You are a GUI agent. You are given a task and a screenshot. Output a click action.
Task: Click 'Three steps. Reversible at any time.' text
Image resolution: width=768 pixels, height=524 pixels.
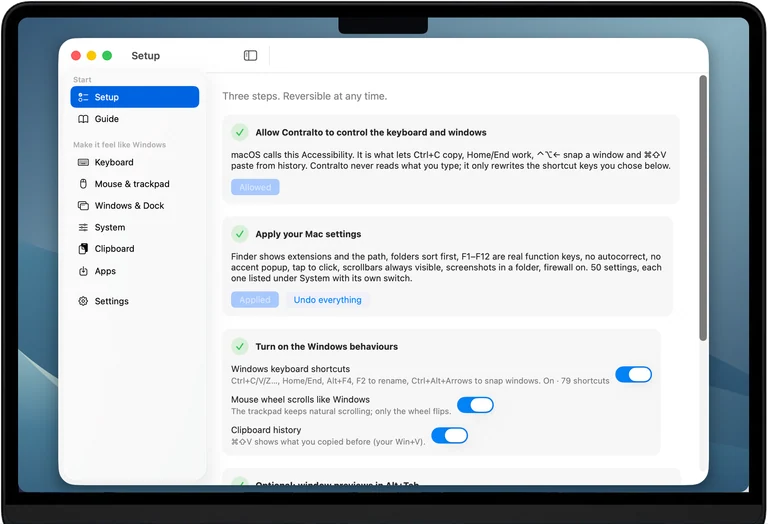(x=305, y=96)
